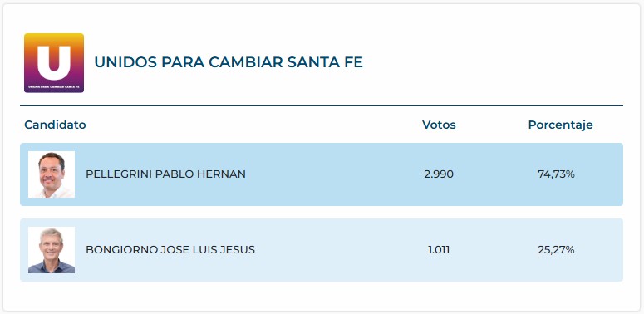The width and height of the screenshot is (644, 314).
Task: Open Bongiorno Jose Luis Jesus's candidate photo
Action: pyautogui.click(x=52, y=250)
